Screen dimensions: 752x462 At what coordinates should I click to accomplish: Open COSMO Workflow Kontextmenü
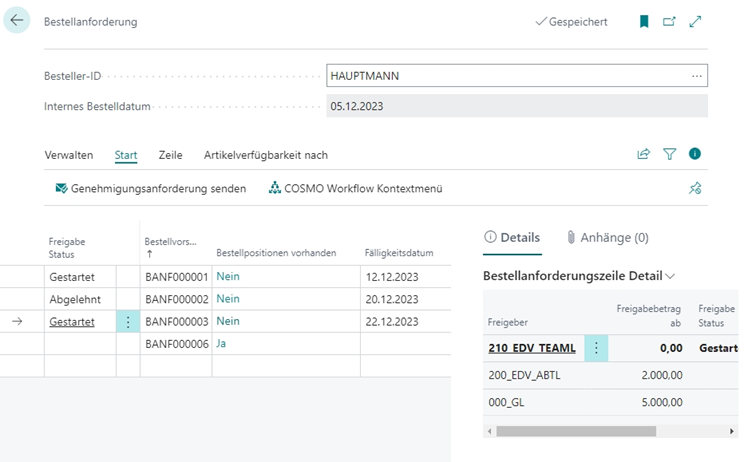click(x=356, y=188)
